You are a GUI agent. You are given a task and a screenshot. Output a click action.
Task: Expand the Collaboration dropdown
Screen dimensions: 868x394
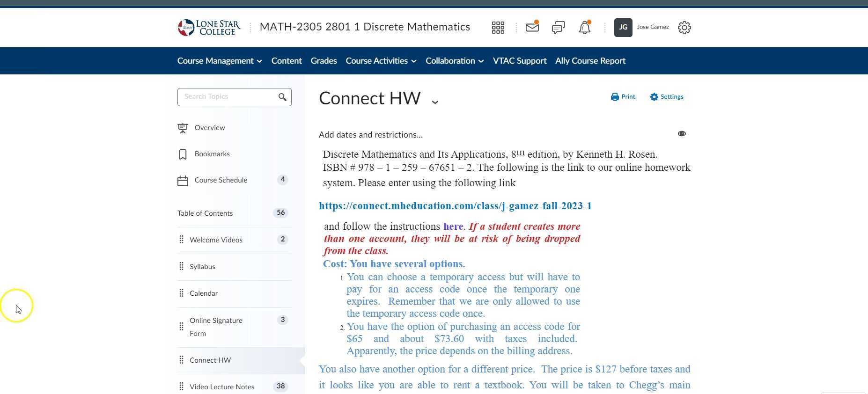(455, 61)
